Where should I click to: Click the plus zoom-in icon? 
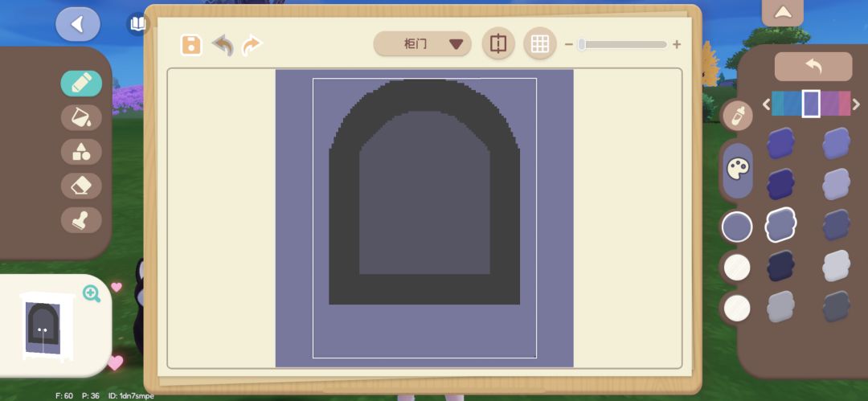click(x=677, y=45)
